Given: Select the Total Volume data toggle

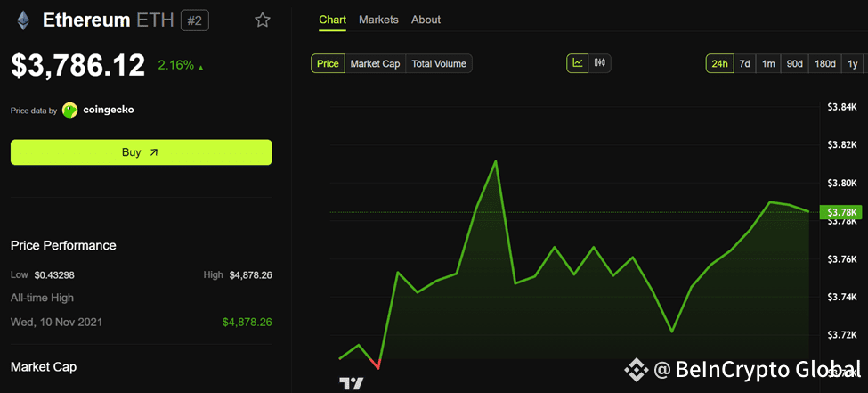Looking at the screenshot, I should pyautogui.click(x=439, y=64).
